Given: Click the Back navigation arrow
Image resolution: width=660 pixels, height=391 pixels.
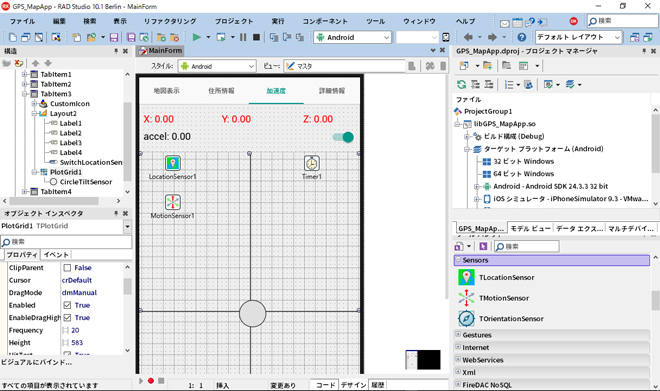Looking at the screenshot, I should click(x=468, y=37).
